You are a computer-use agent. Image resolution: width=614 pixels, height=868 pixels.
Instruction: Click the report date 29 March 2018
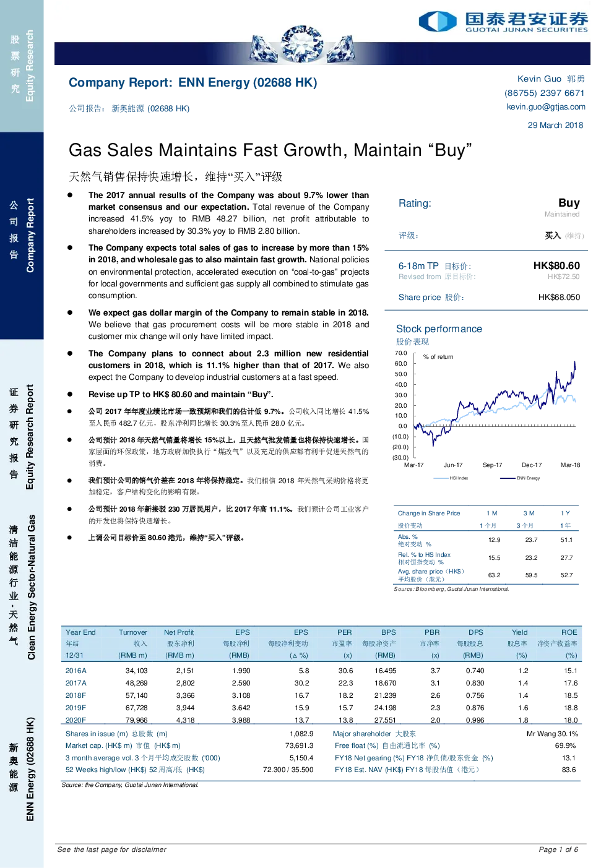pyautogui.click(x=555, y=125)
